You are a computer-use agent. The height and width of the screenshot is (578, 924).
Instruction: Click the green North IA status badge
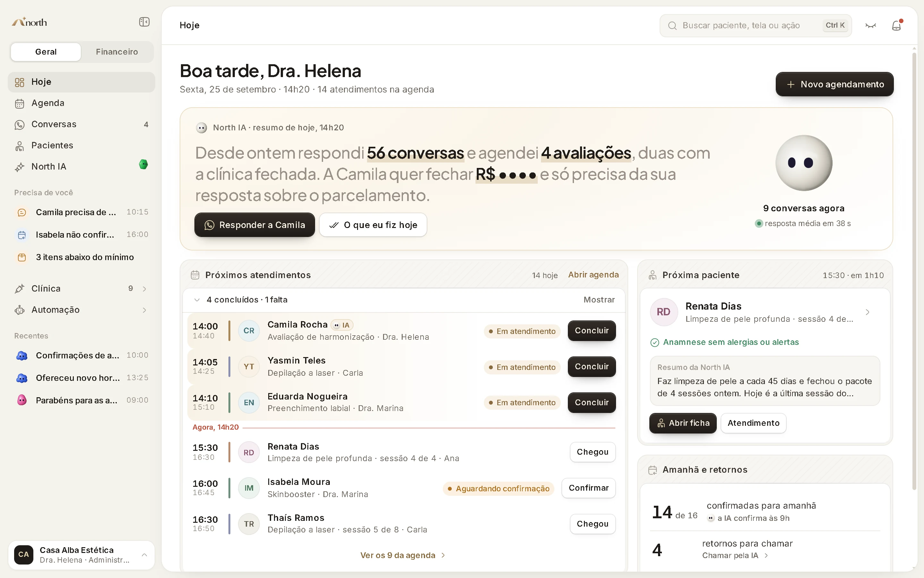point(143,164)
